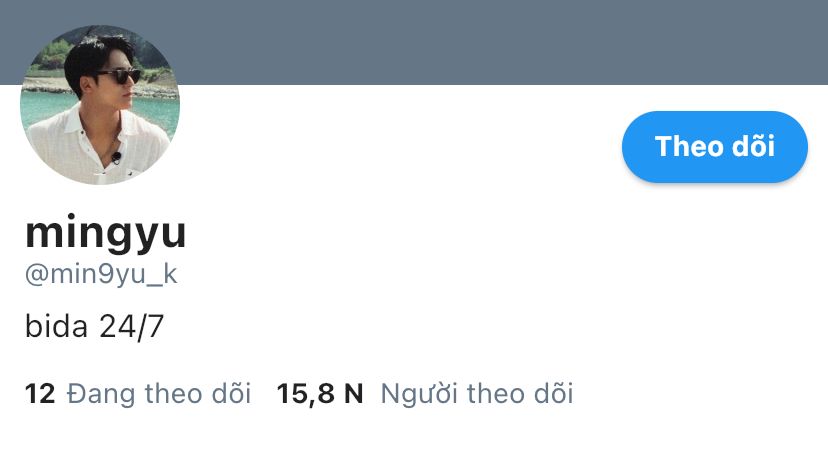Tap the word dõi on follow button
The image size is (828, 472).
click(x=753, y=146)
